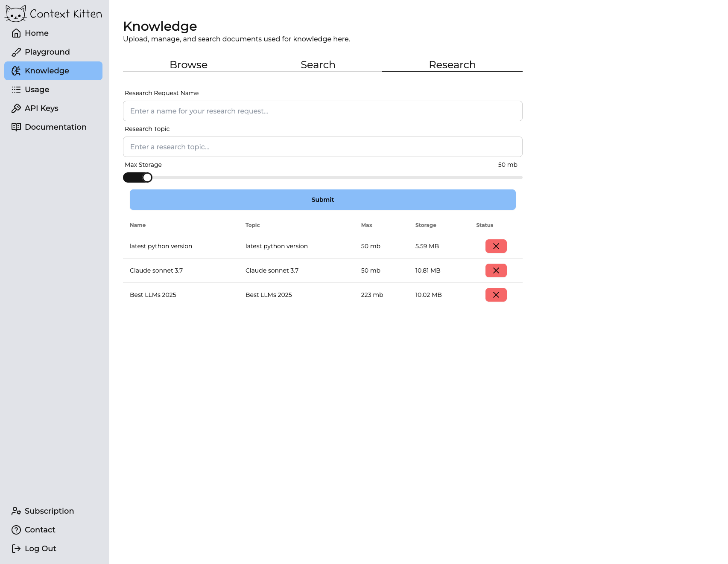The width and height of the screenshot is (728, 564).
Task: Click the Storage column header
Action: [426, 225]
